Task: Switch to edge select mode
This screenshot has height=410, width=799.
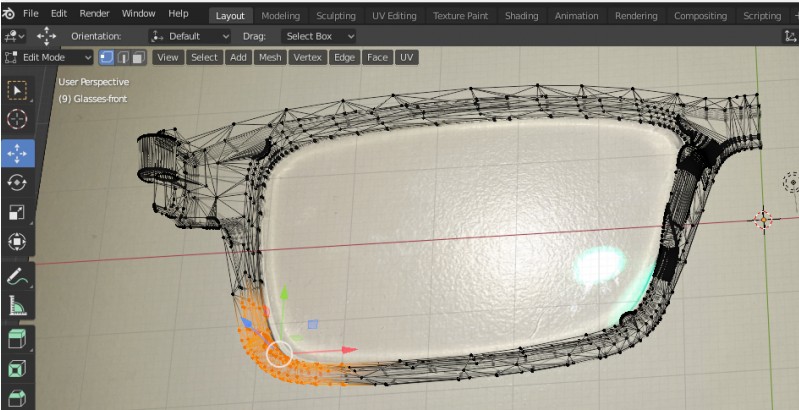Action: coord(122,57)
